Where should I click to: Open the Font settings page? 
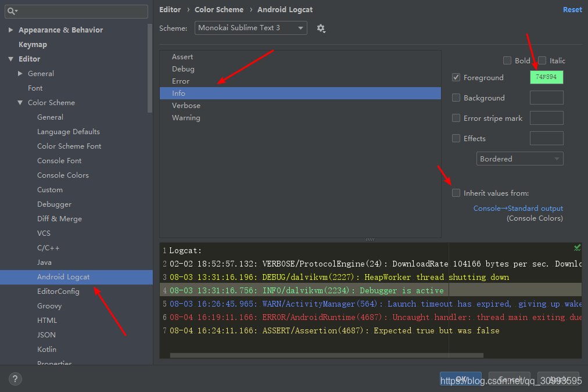tap(35, 88)
